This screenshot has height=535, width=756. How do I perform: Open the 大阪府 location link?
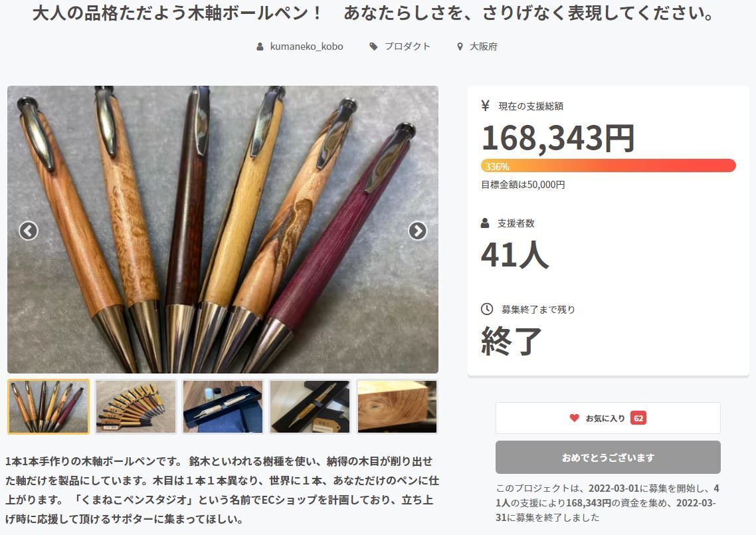pos(484,47)
